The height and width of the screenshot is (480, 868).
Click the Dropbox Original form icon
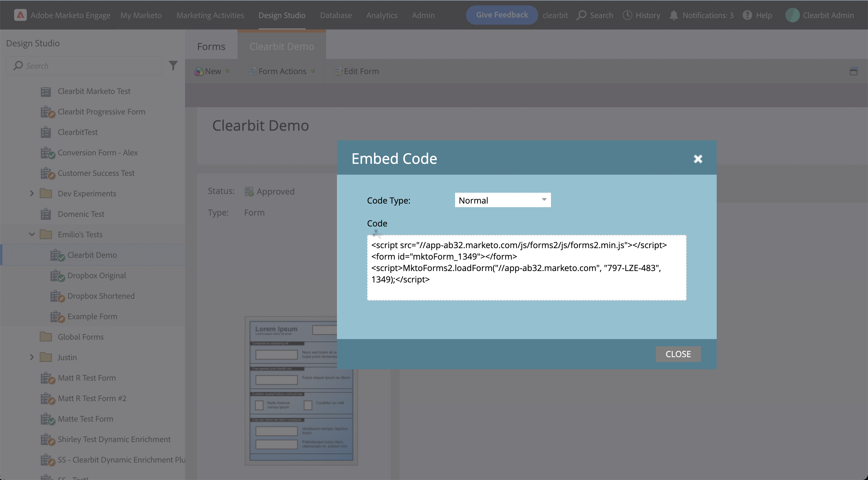[57, 276]
